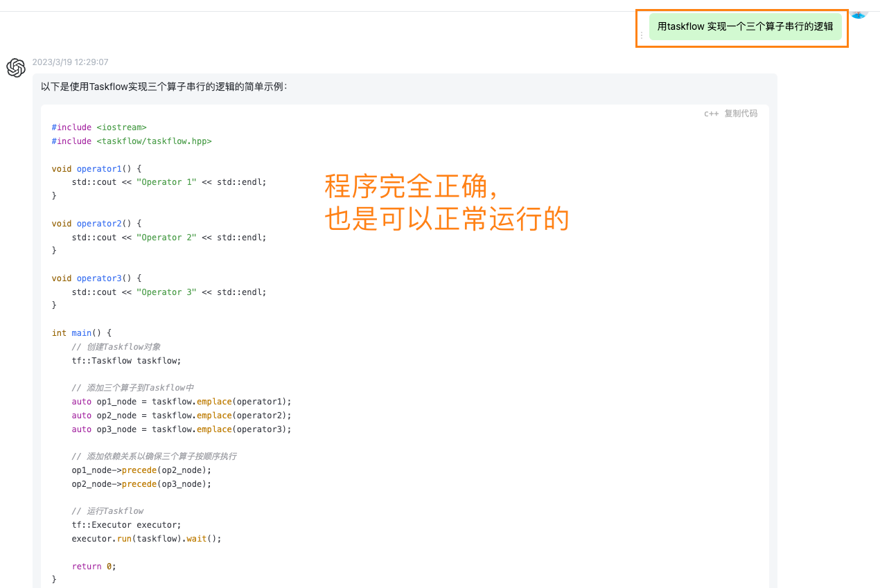
Task: Copy the code with 复制代码
Action: pos(741,114)
